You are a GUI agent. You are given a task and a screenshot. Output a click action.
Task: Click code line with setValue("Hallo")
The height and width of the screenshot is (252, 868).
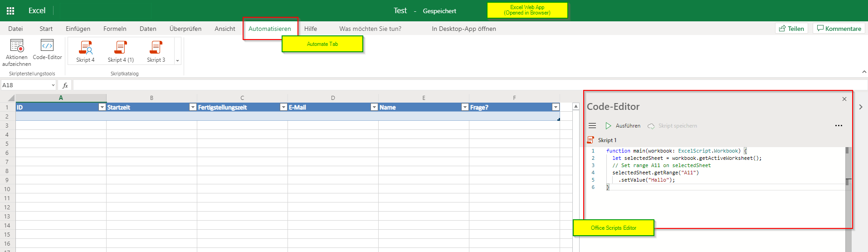[646, 180]
